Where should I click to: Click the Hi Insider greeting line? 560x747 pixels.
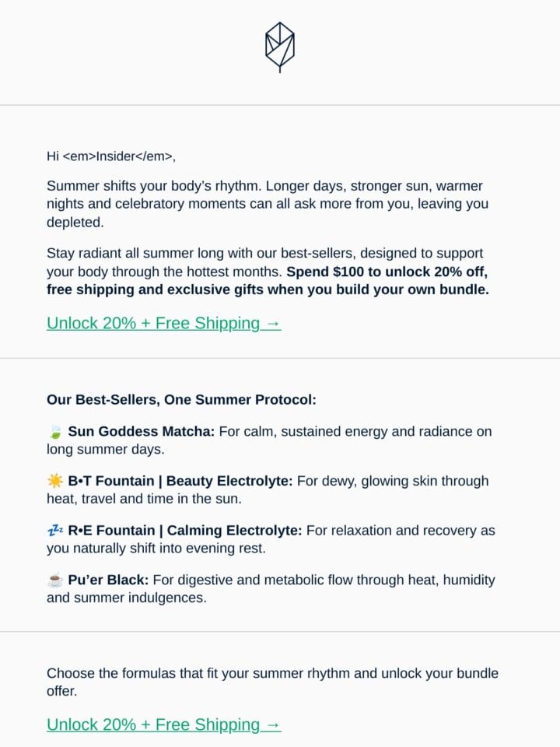[111, 156]
